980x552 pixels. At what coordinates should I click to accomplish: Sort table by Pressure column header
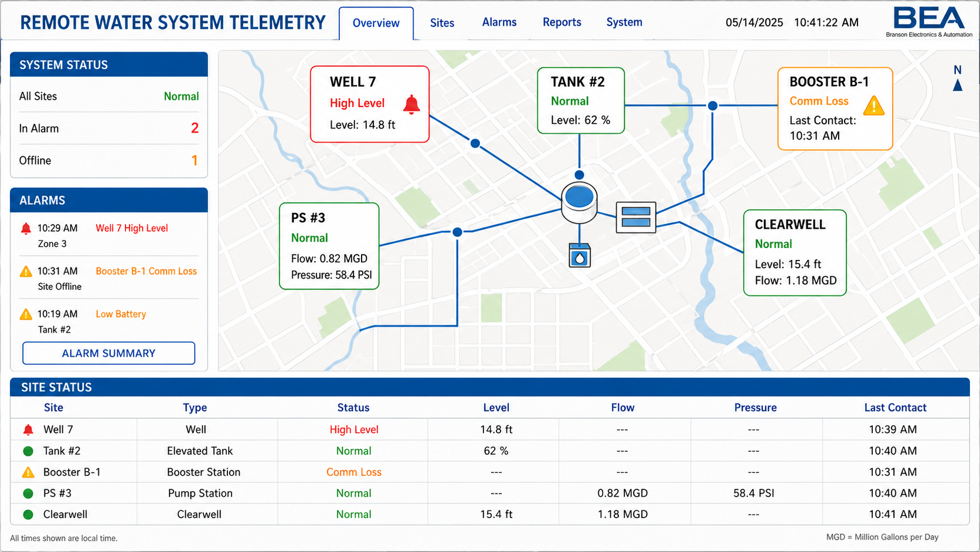756,408
